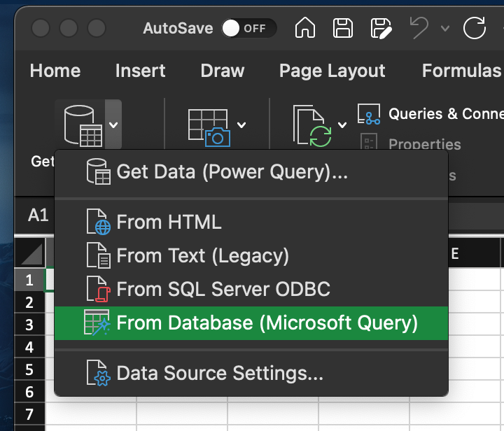Screen dimensions: 504x431
Task: Click the Properties button
Action: tap(425, 144)
